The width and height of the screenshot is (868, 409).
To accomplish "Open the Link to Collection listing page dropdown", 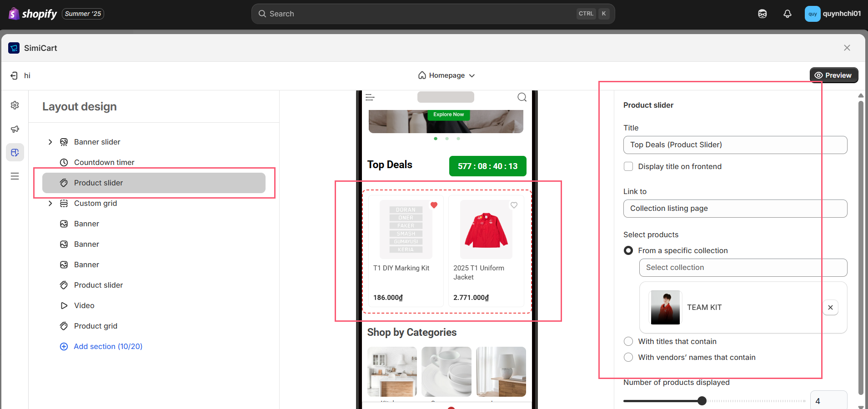I will tap(735, 209).
